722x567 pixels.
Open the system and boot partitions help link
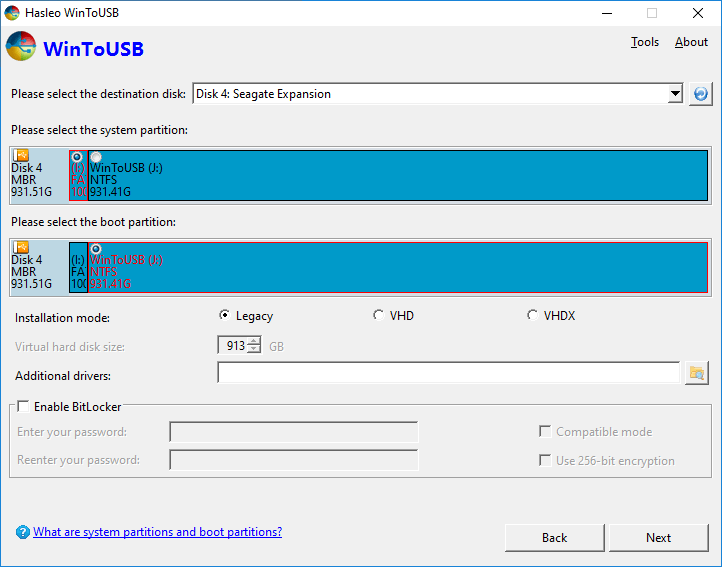(157, 532)
